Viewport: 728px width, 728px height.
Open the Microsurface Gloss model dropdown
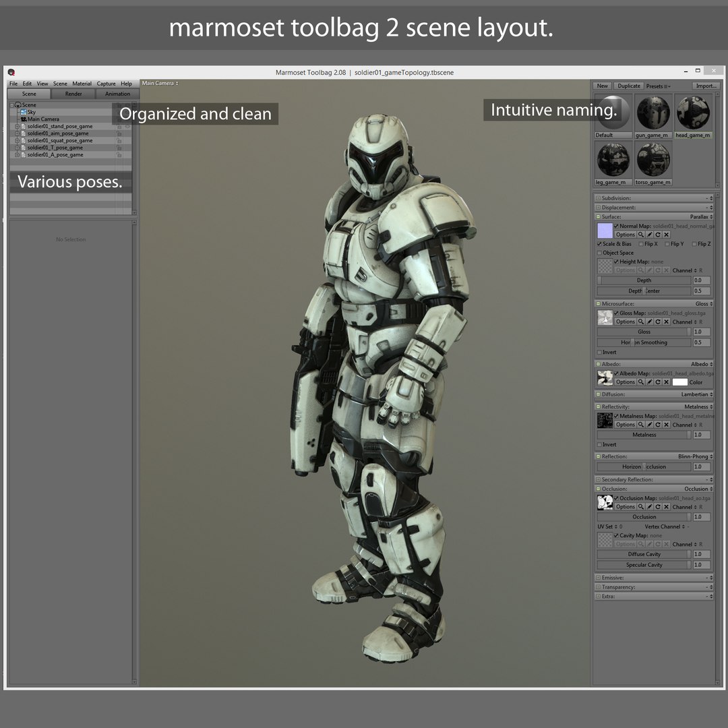pos(704,303)
